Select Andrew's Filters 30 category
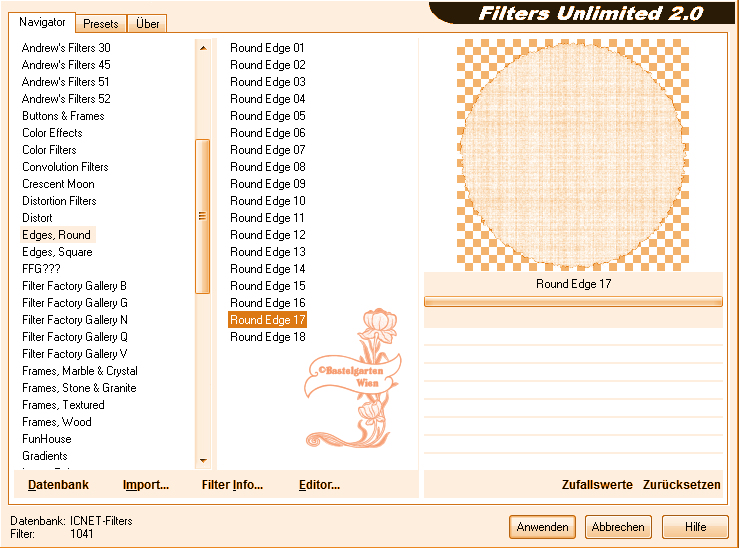 66,48
